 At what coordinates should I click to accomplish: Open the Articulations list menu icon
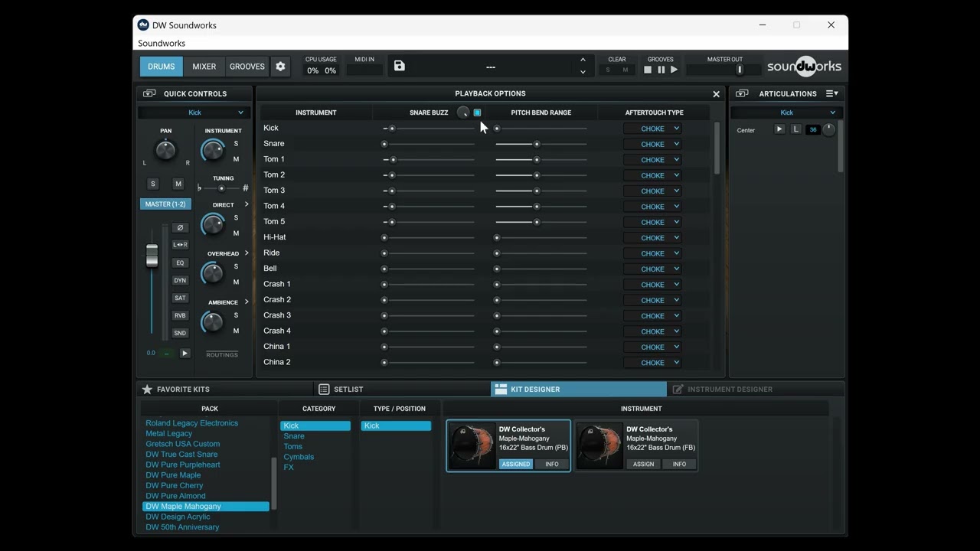[x=832, y=93]
